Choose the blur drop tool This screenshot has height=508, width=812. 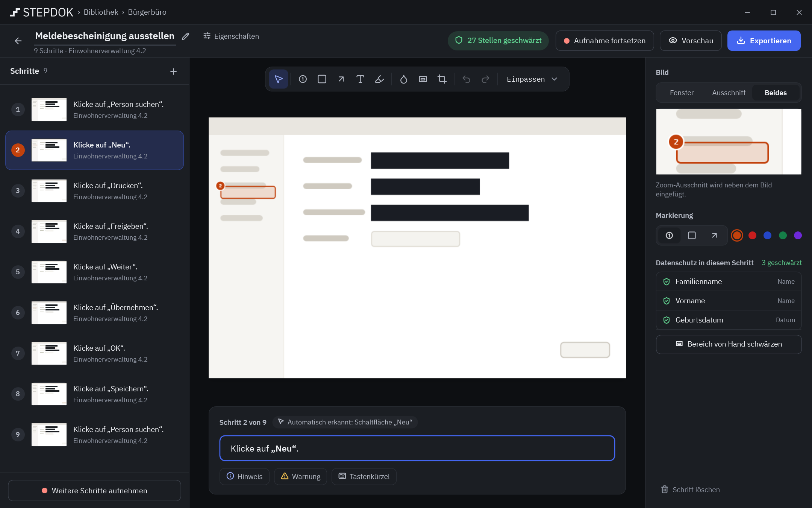[404, 79]
